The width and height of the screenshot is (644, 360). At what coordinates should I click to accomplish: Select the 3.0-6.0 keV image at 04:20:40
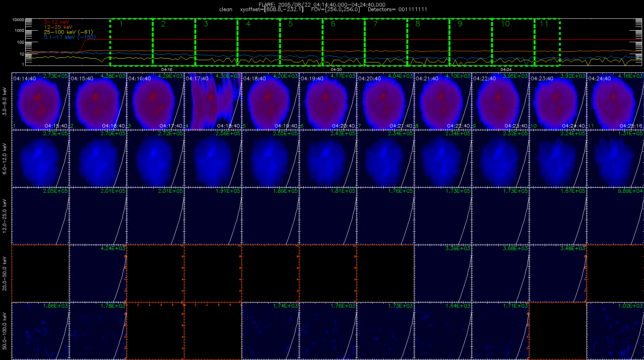(385, 101)
